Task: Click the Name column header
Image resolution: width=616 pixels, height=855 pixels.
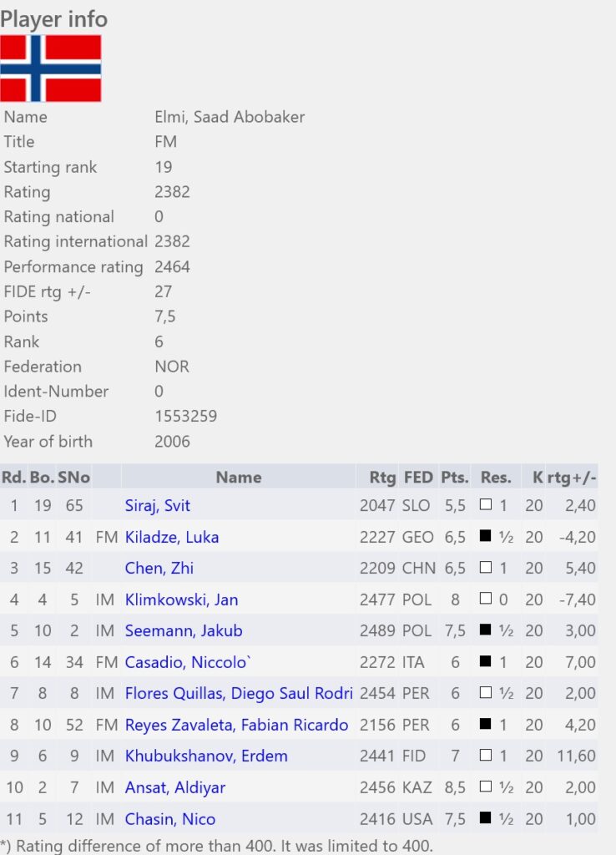Action: [x=238, y=477]
